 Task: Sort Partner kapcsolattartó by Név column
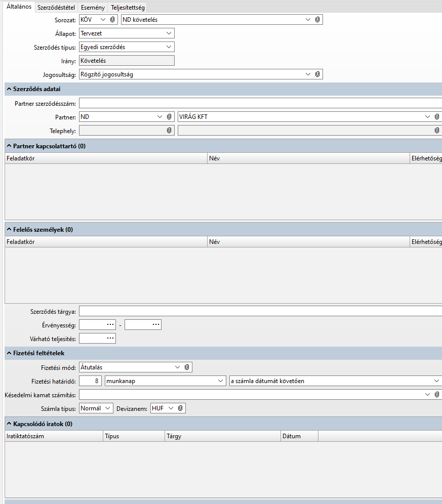pyautogui.click(x=308, y=158)
